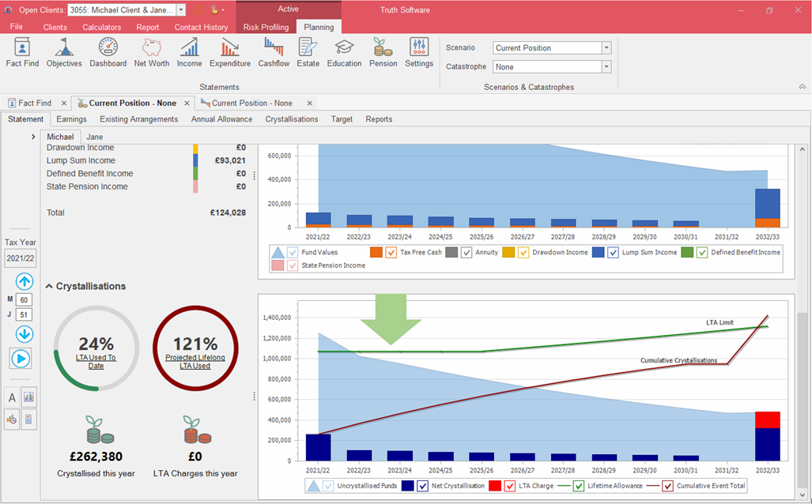This screenshot has height=504, width=812.
Task: Click the bar chart view icon
Action: point(29,397)
